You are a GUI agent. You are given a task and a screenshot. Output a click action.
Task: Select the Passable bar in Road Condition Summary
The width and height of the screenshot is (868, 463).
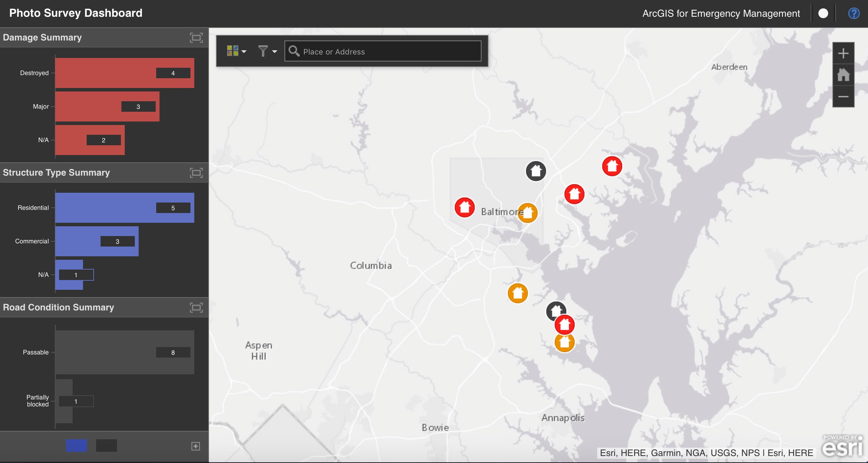pyautogui.click(x=105, y=352)
